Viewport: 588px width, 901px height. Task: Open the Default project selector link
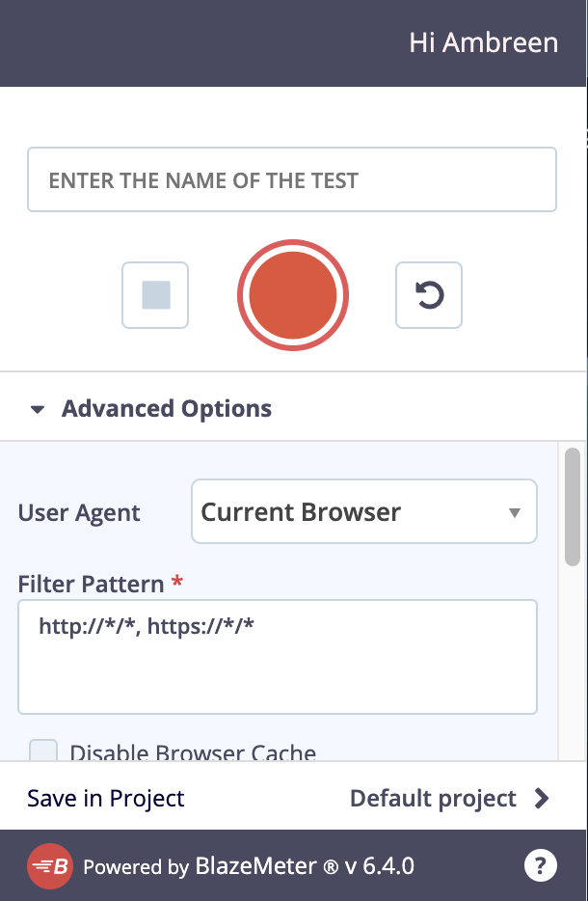[433, 799]
